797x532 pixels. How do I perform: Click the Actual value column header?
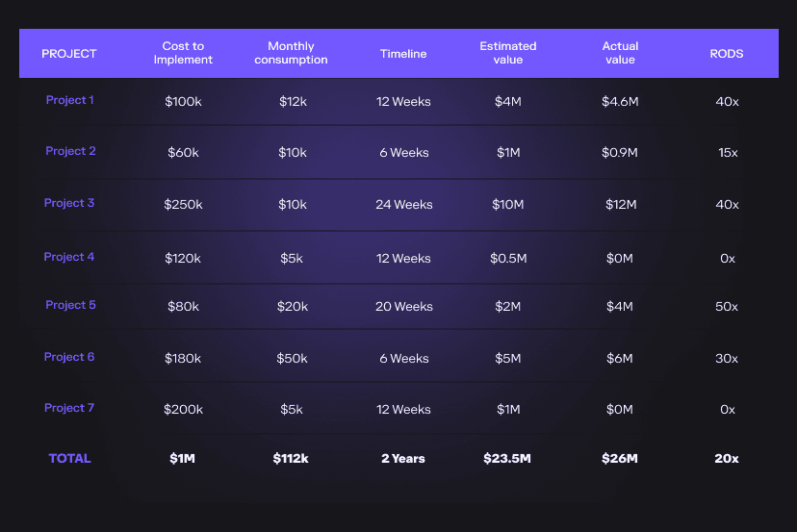(x=620, y=53)
